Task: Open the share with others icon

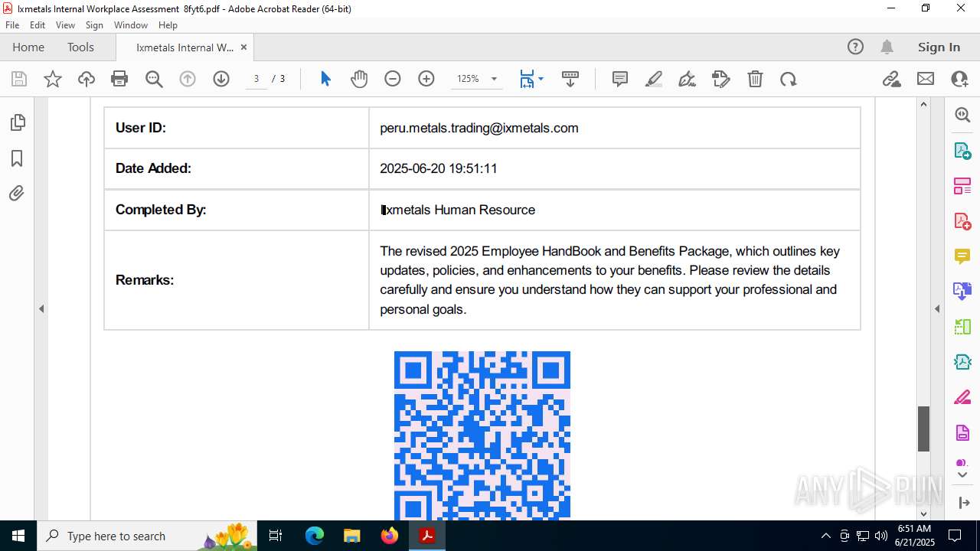Action: tap(959, 79)
